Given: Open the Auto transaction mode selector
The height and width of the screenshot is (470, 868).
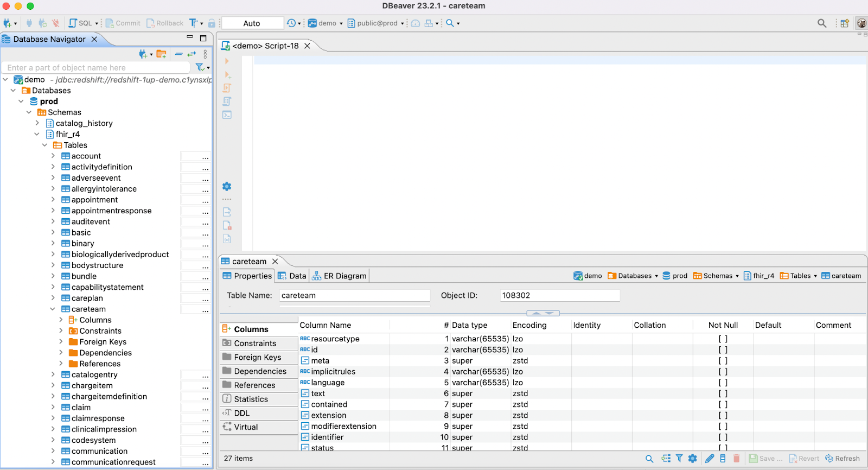Looking at the screenshot, I should (x=252, y=23).
